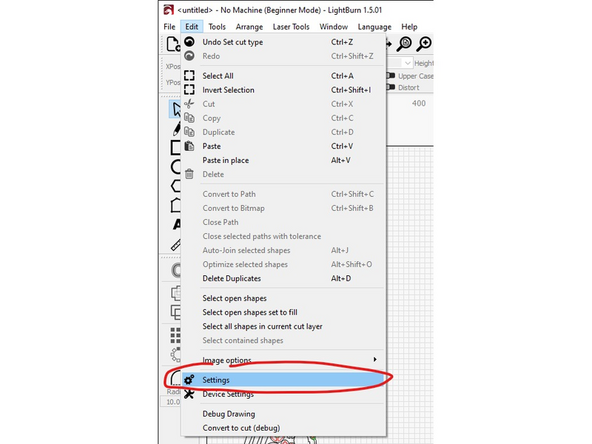Viewport: 592px width, 444px height.
Task: Choose Debug Drawing
Action: pos(283,414)
